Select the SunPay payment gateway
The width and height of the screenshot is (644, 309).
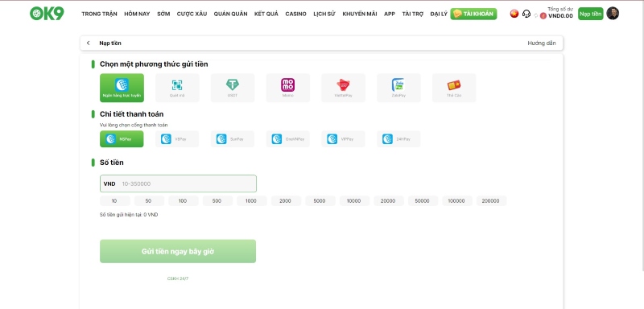click(233, 139)
